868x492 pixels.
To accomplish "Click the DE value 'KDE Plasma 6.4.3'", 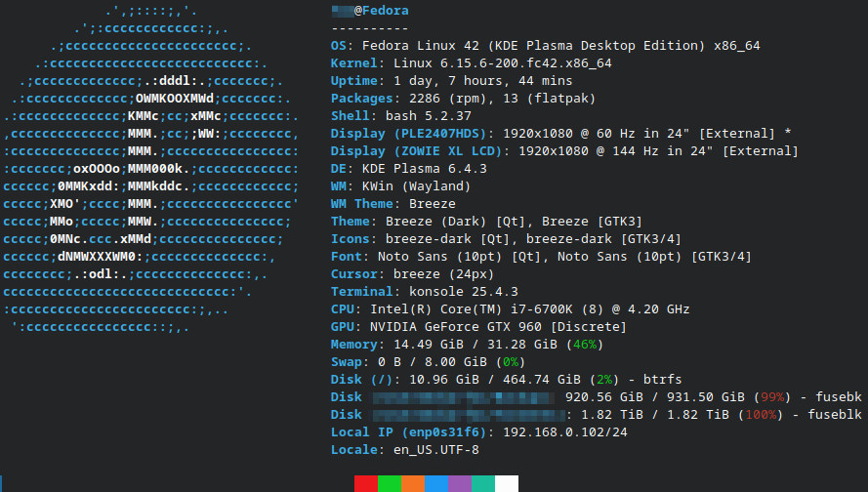I will (x=425, y=169).
